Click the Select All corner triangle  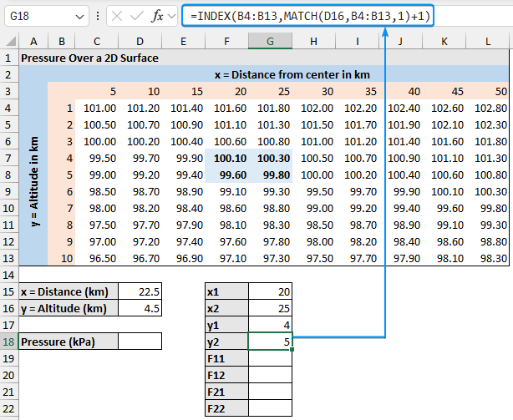pos(12,41)
